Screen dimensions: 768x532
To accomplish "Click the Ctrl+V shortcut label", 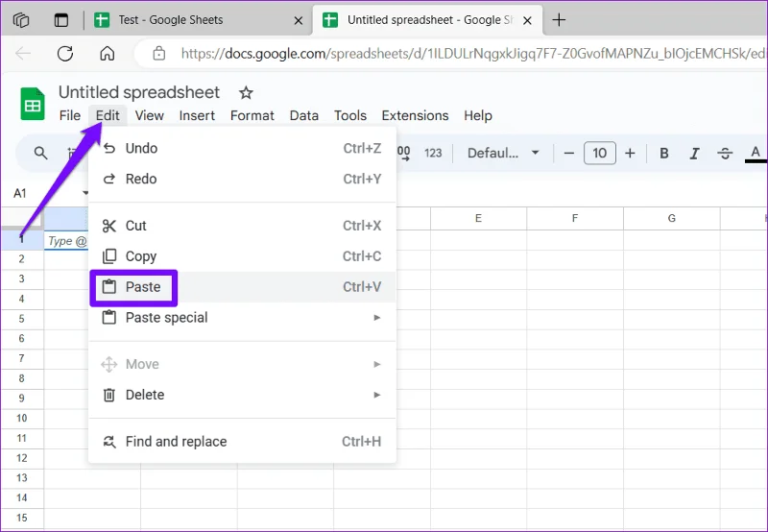I will pyautogui.click(x=362, y=286).
